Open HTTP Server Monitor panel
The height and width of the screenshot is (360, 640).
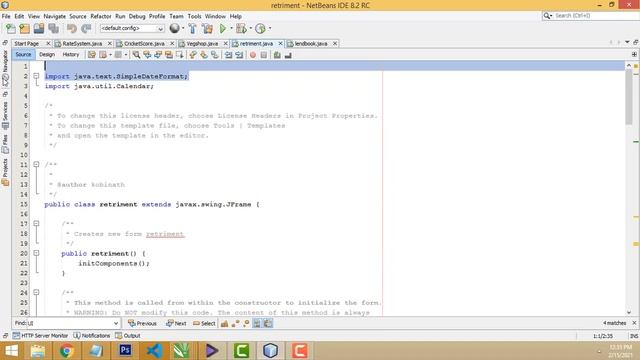pos(40,336)
